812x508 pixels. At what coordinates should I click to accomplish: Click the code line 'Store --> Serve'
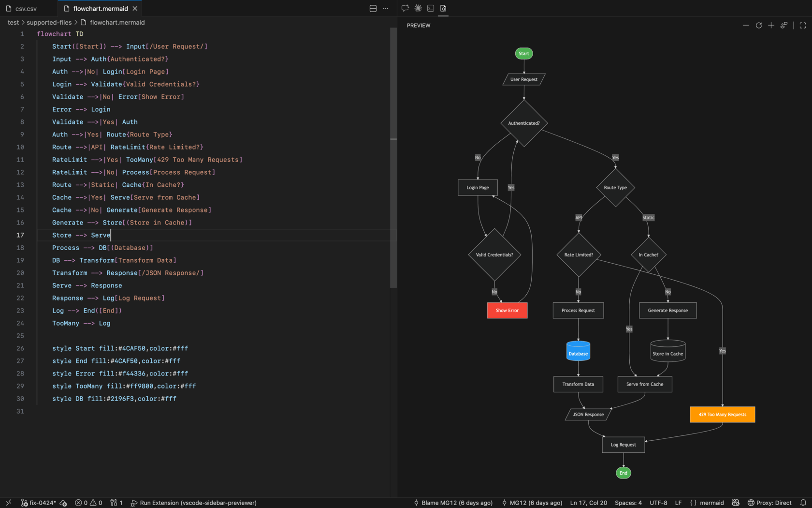point(81,235)
